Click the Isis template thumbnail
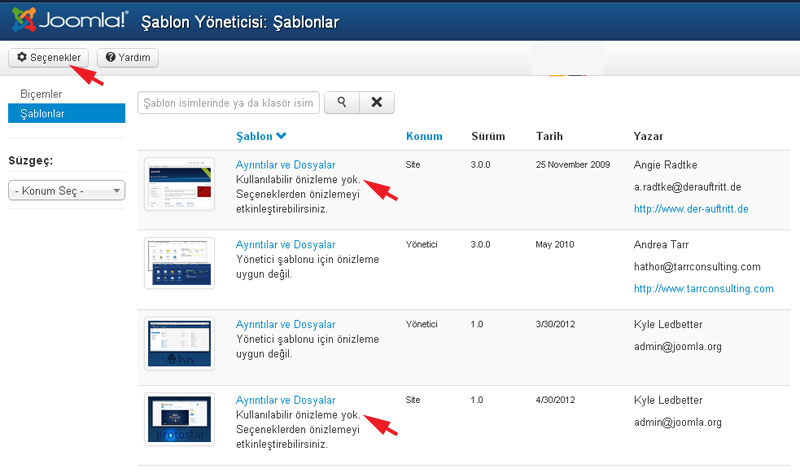Image resolution: width=800 pixels, height=473 pixels. (180, 343)
